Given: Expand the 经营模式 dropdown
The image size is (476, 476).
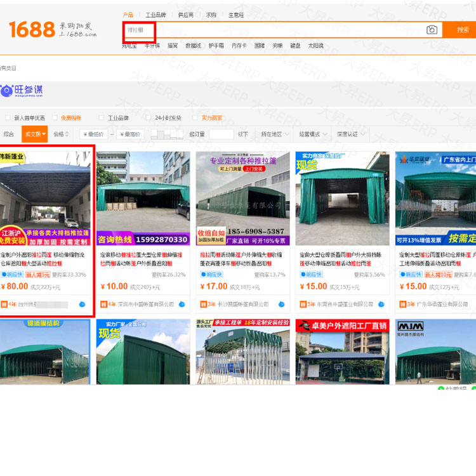Looking at the screenshot, I should tap(313, 134).
